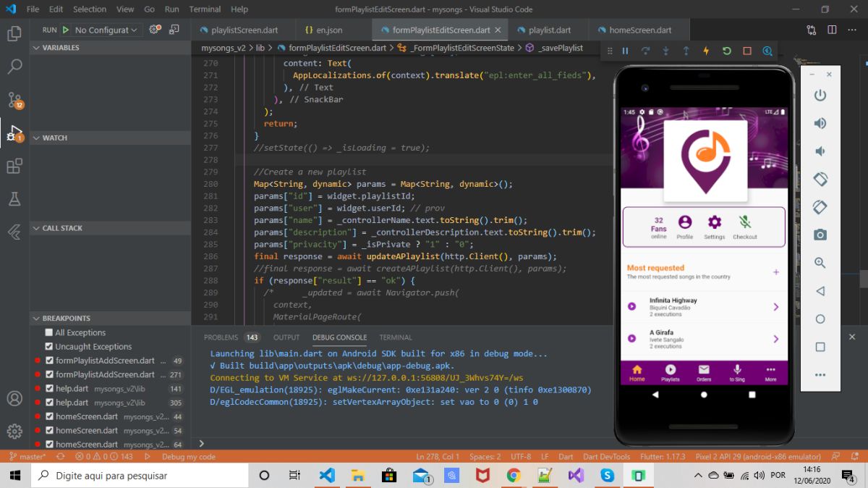Open Chrome from the Windows taskbar
The width and height of the screenshot is (868, 488).
click(x=514, y=476)
